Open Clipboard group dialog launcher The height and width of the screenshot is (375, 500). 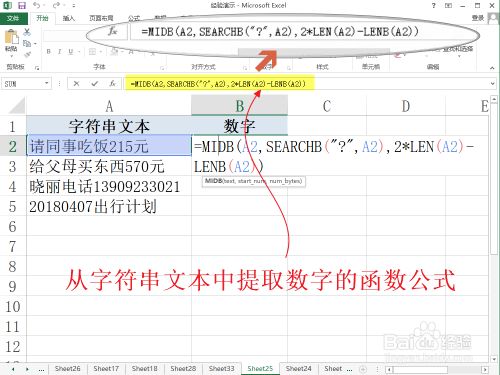coord(37,68)
